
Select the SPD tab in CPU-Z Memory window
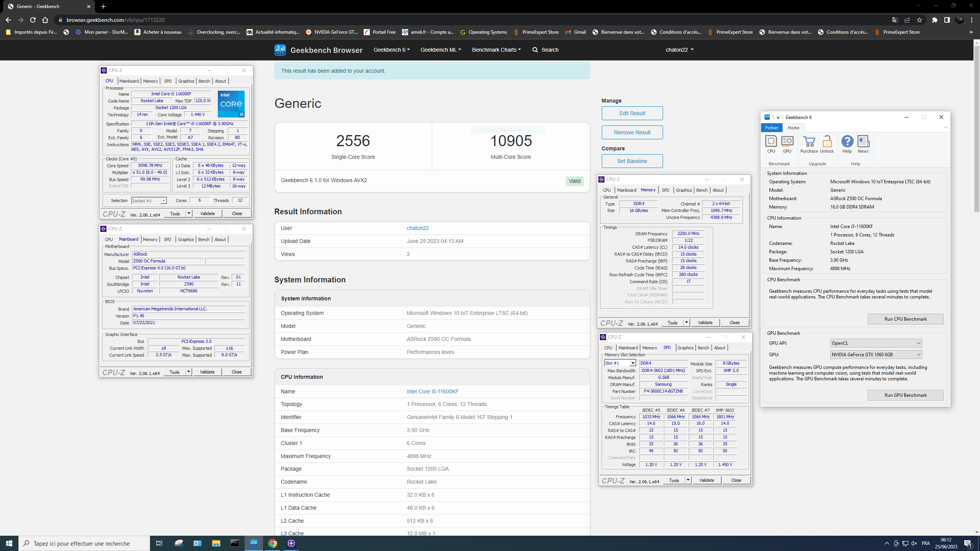tap(666, 190)
